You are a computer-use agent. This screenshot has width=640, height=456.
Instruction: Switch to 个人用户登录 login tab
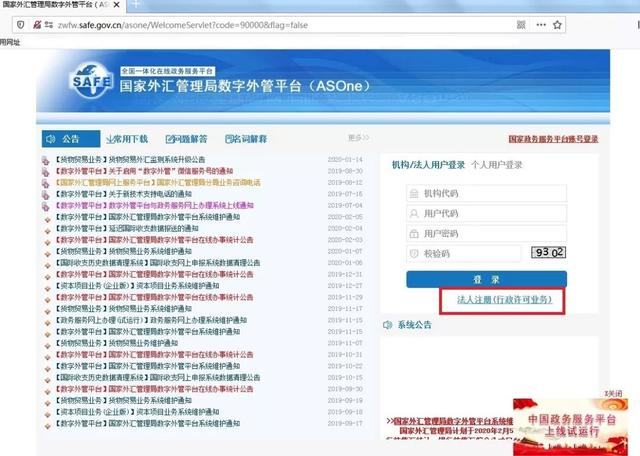tap(497, 165)
